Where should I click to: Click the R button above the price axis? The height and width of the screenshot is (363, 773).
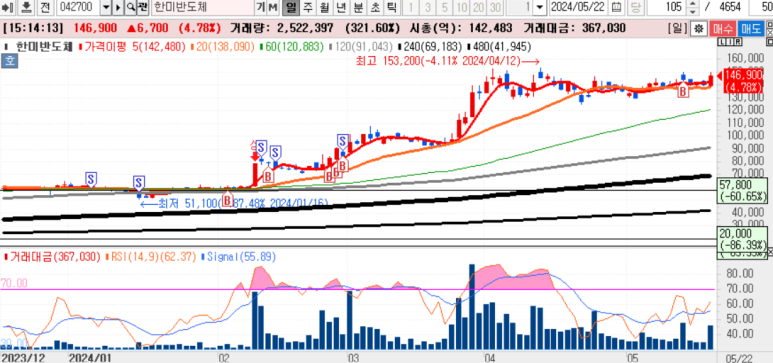click(x=738, y=43)
